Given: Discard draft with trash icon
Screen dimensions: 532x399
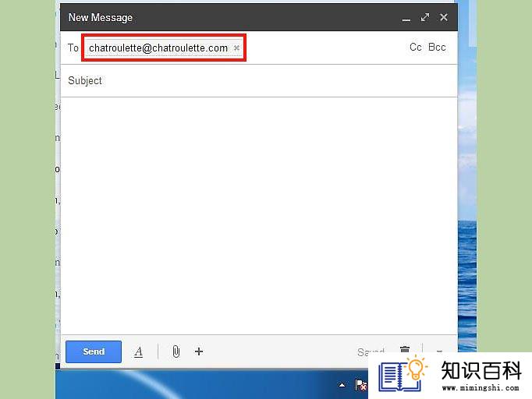Looking at the screenshot, I should coord(404,349).
